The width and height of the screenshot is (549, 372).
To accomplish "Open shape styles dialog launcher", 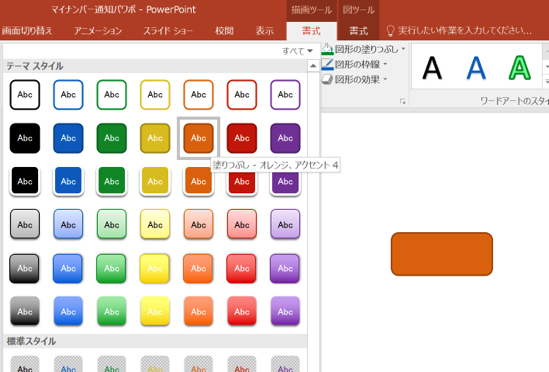I will pos(403,102).
